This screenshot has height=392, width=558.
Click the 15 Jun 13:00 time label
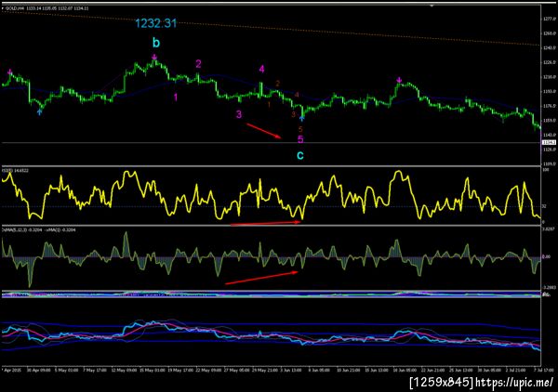(x=378, y=370)
